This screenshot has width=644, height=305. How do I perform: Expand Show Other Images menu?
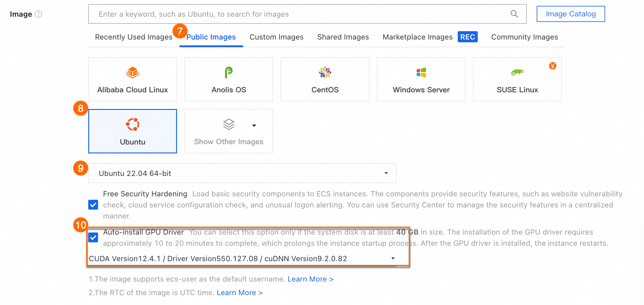click(x=229, y=131)
